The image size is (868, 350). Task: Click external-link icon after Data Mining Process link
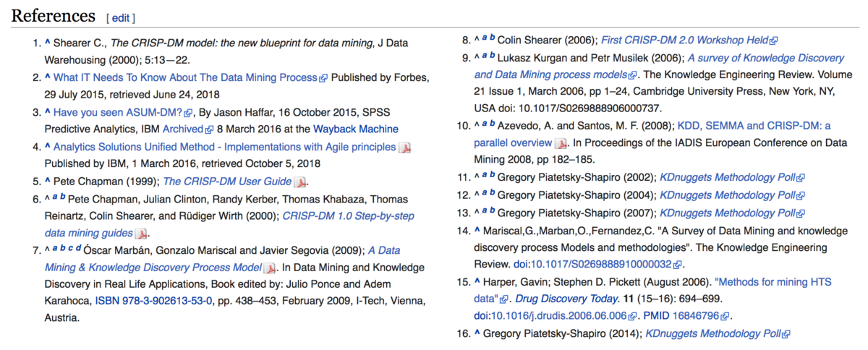323,78
